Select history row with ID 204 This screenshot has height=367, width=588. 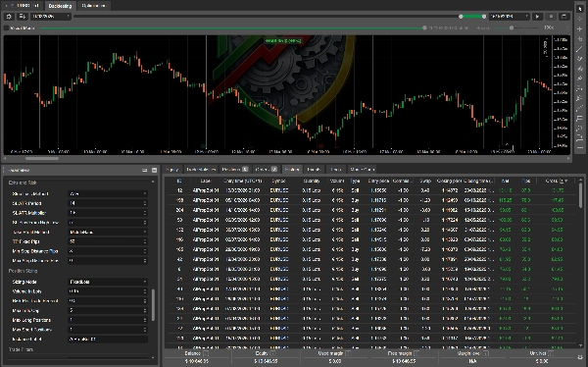(371, 210)
